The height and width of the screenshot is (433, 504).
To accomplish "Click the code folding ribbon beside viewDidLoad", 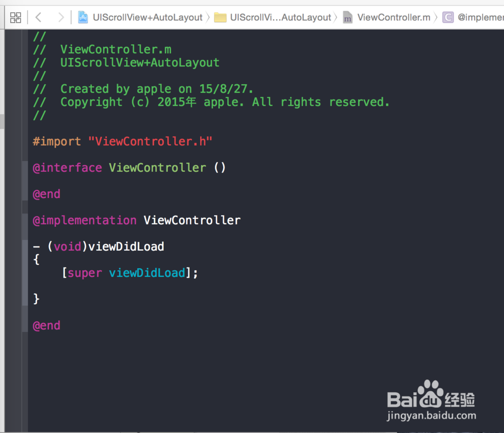I will coord(25,272).
